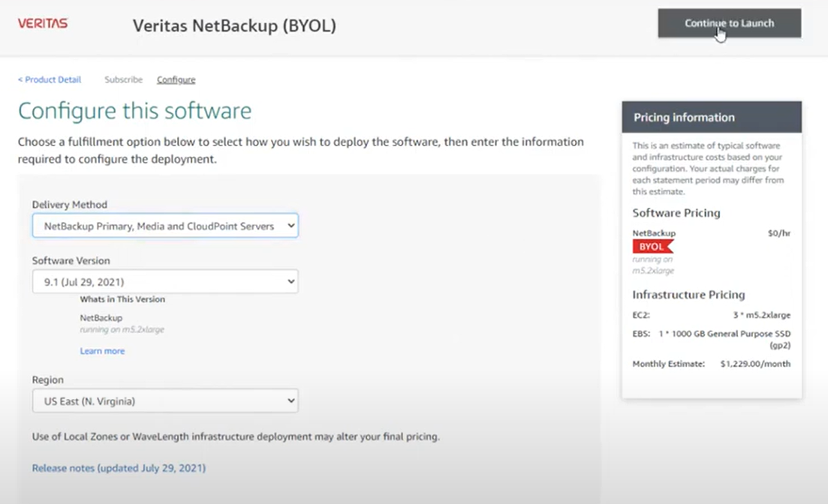Open the Subscribe step
828x504 pixels.
124,79
